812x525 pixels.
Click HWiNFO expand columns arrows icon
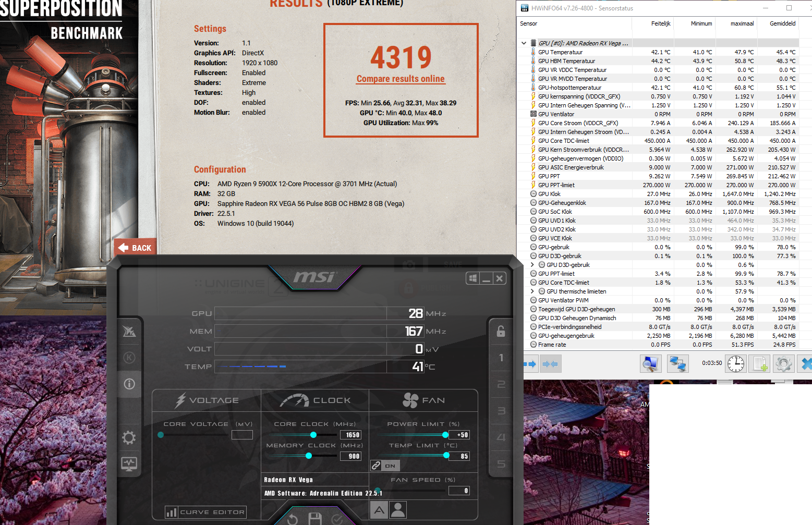(x=530, y=364)
